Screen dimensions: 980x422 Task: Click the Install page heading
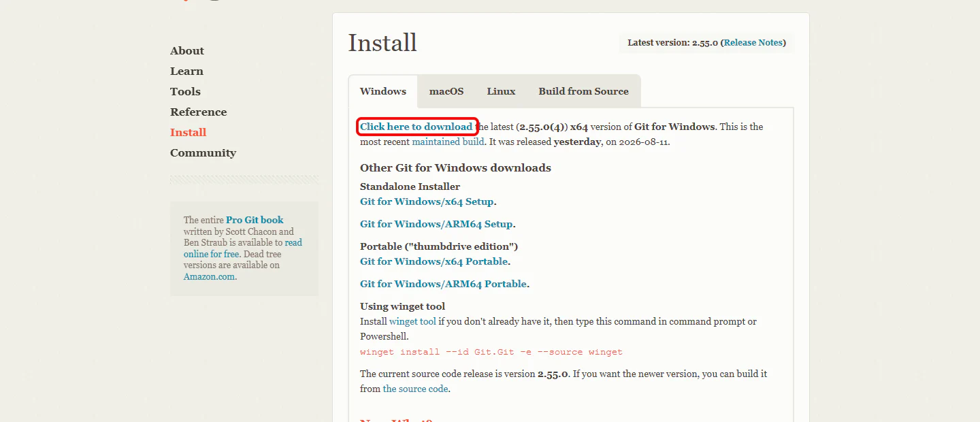coord(382,43)
